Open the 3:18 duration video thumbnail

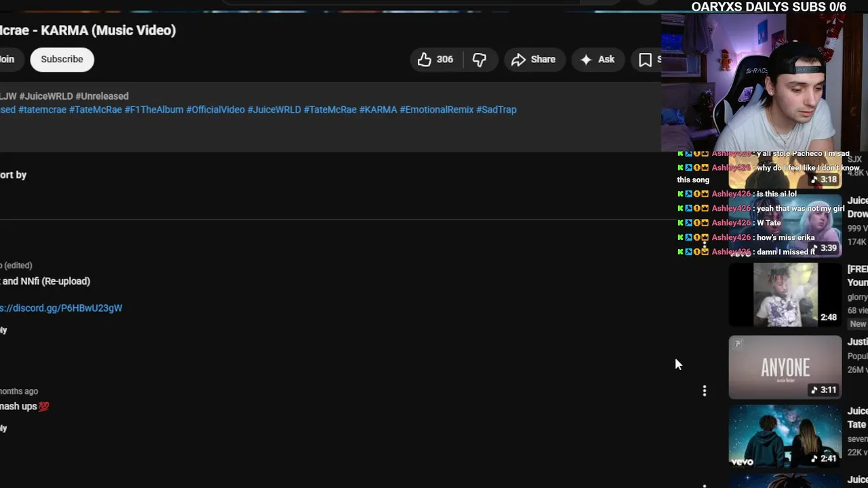pyautogui.click(x=785, y=171)
